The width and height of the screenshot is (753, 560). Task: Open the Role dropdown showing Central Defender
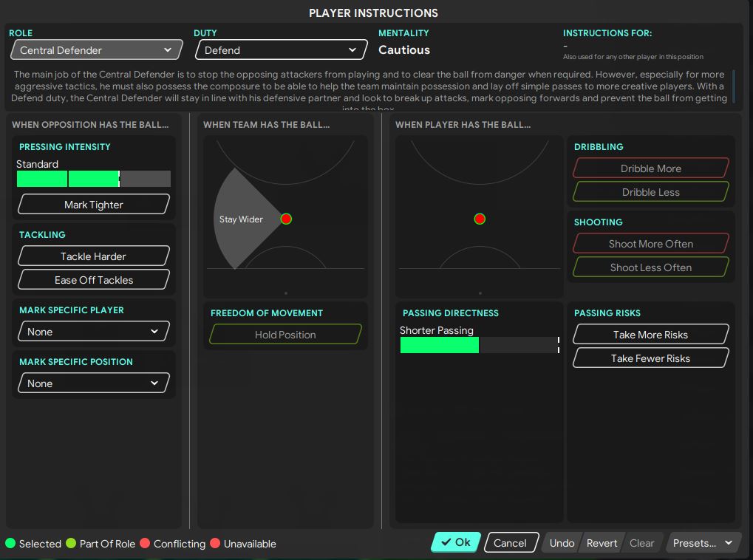pyautogui.click(x=96, y=50)
